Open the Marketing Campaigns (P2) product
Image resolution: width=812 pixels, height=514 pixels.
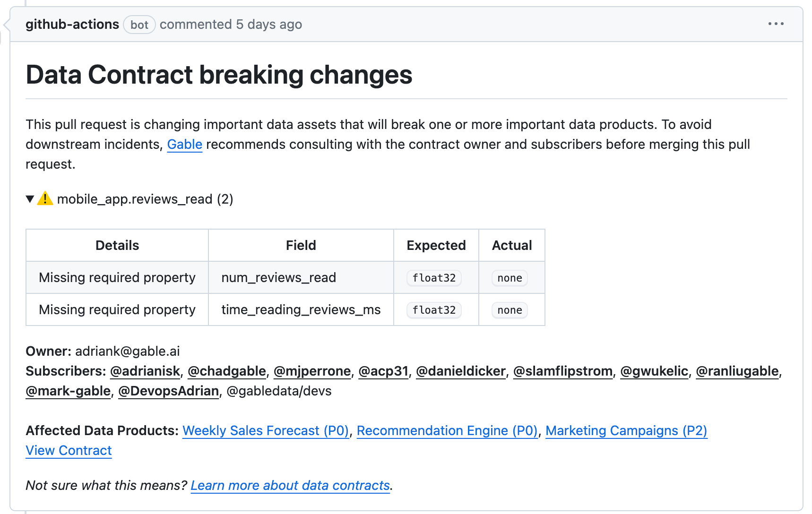click(x=626, y=430)
